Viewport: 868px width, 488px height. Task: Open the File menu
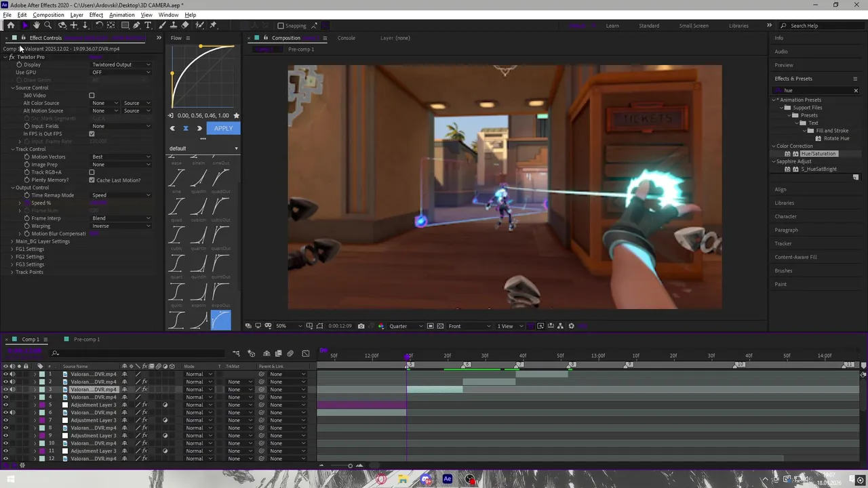coord(7,15)
